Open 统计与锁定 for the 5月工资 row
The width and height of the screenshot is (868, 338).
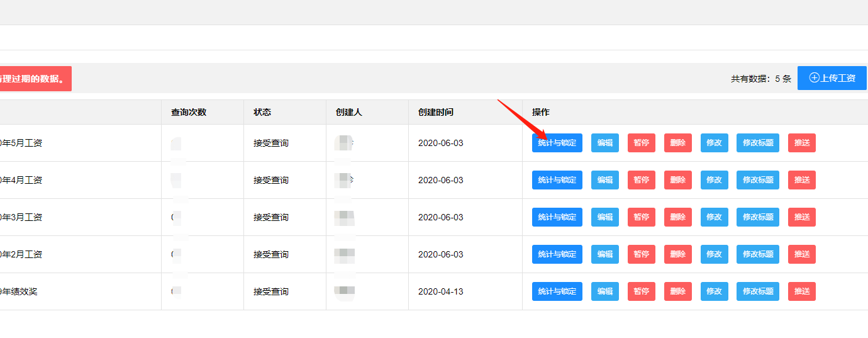point(557,143)
